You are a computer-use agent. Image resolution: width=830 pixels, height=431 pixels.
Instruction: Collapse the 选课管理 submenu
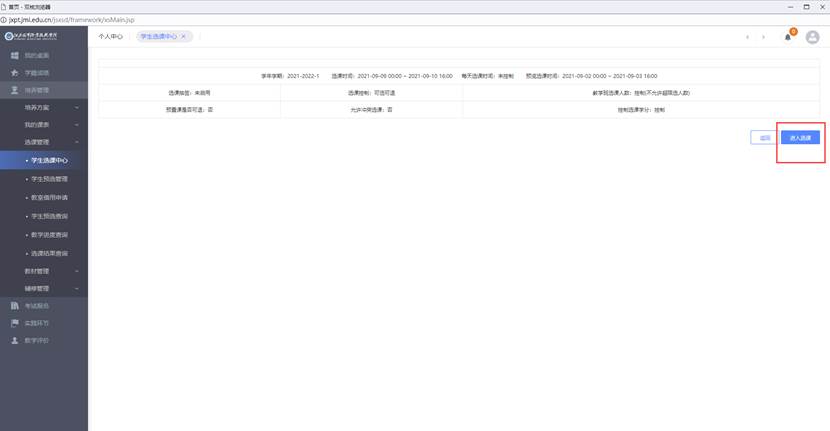(77, 142)
